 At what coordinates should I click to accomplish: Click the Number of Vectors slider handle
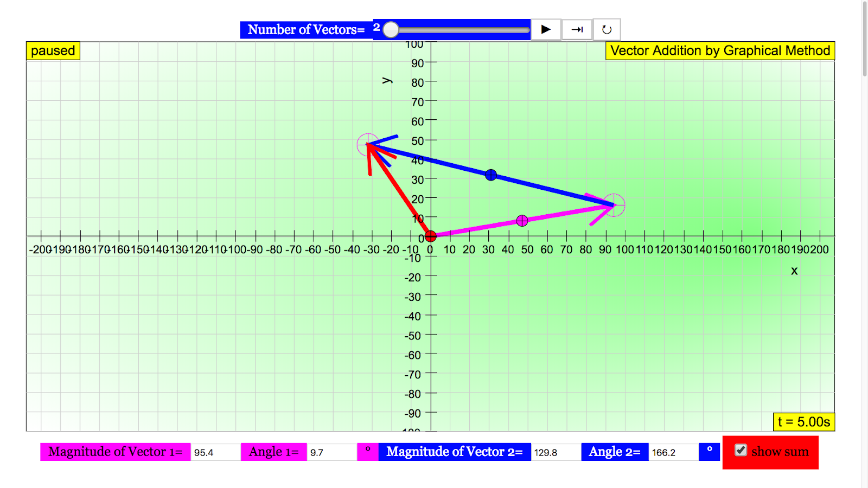coord(391,30)
